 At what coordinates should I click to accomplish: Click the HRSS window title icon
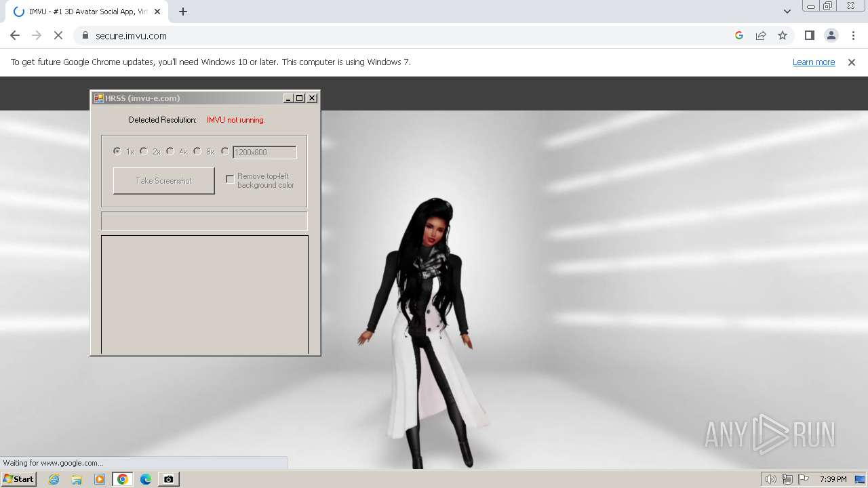click(x=99, y=98)
